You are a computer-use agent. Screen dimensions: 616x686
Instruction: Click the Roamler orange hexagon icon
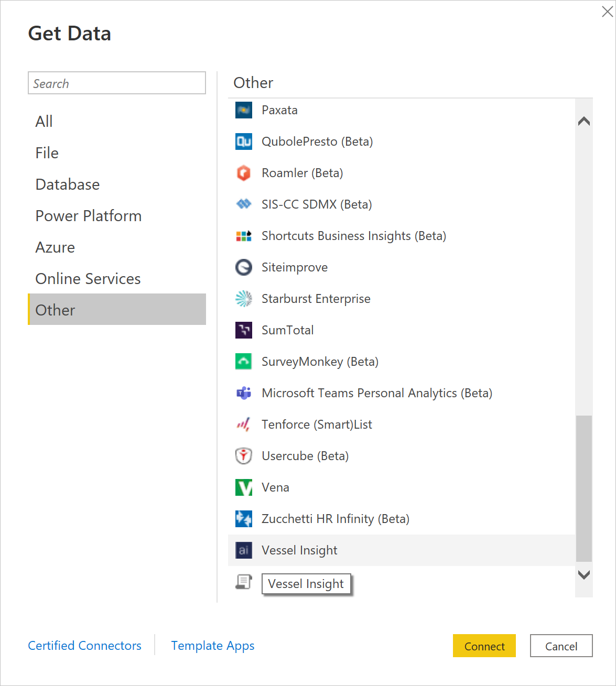(x=244, y=173)
